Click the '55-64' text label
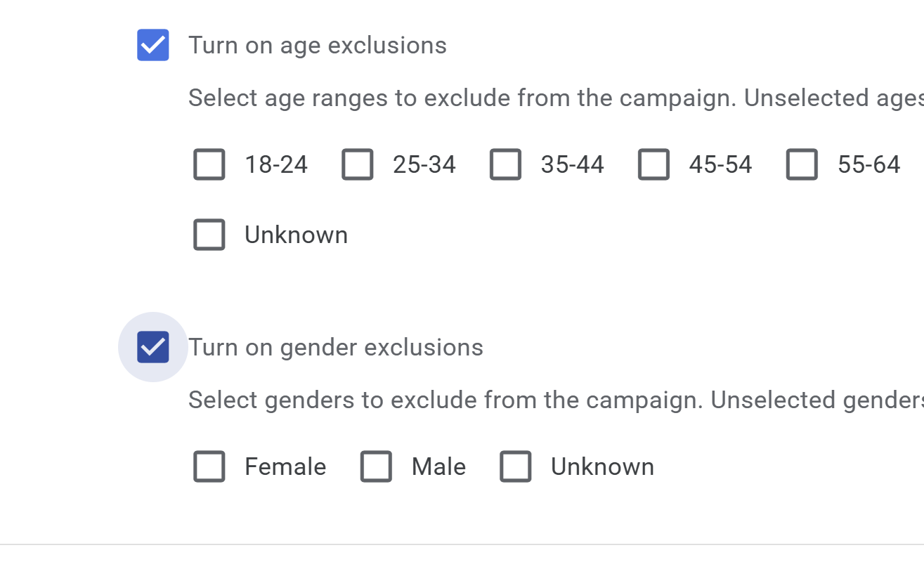 coord(869,165)
